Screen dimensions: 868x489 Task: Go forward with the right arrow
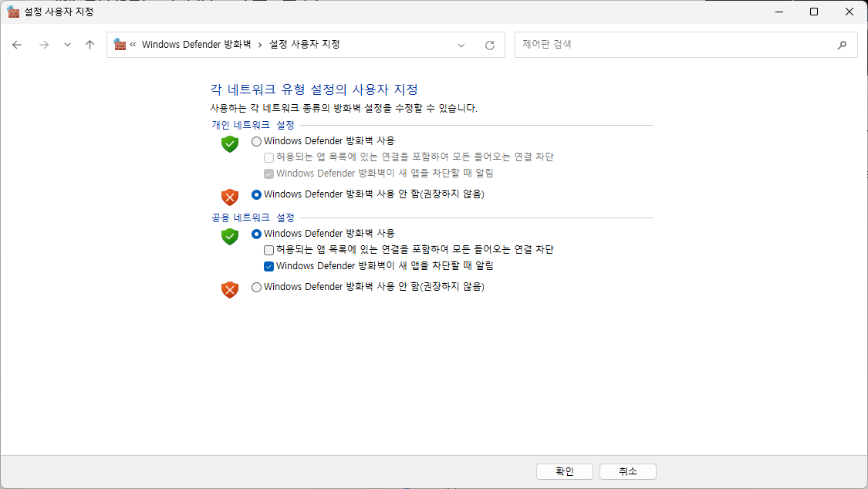click(44, 45)
